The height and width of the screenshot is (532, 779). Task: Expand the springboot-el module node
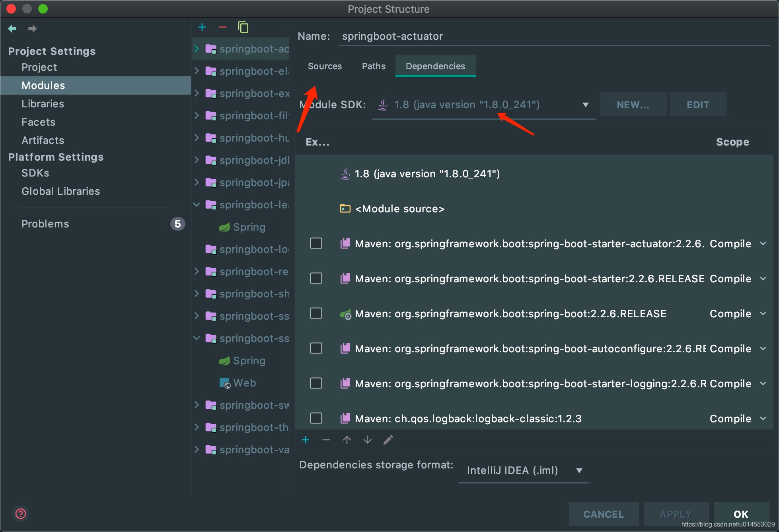point(197,71)
